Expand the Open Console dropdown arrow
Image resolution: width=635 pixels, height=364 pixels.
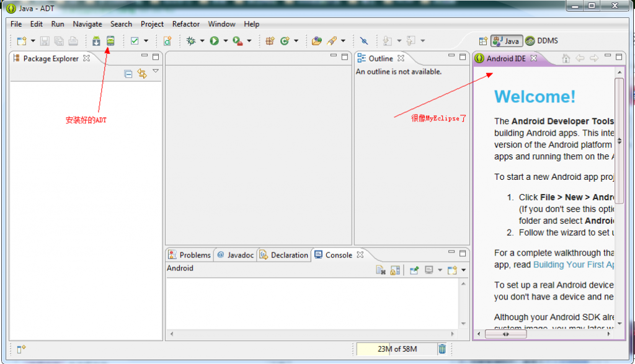[x=464, y=270]
